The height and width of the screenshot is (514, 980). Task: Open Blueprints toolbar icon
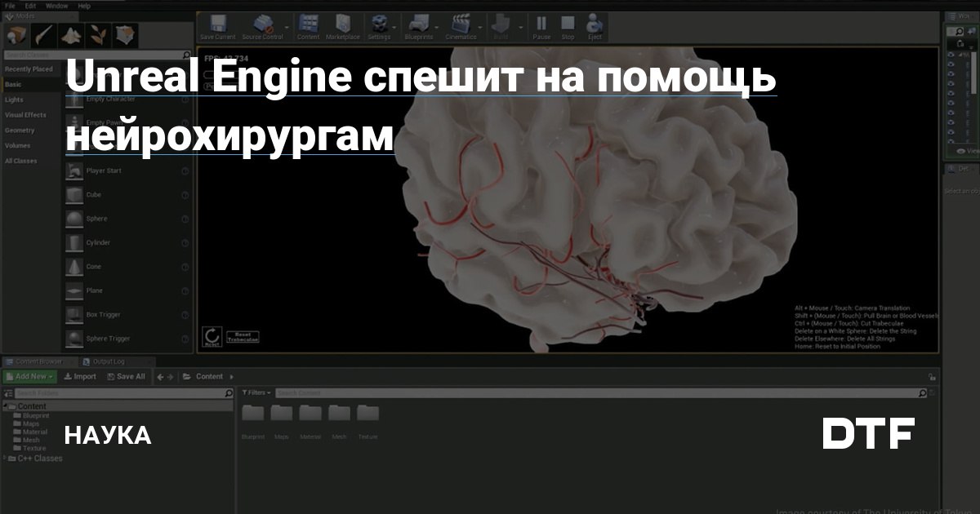point(419,26)
